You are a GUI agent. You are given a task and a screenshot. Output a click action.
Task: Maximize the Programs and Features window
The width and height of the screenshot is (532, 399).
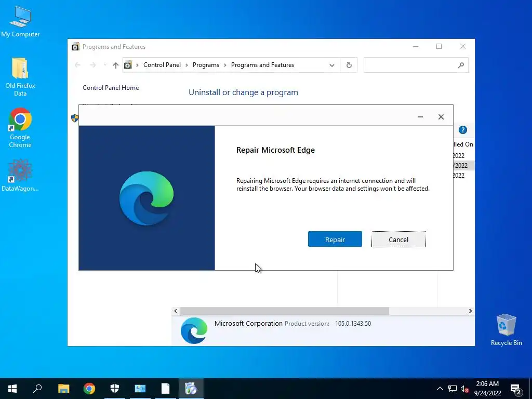pyautogui.click(x=438, y=46)
